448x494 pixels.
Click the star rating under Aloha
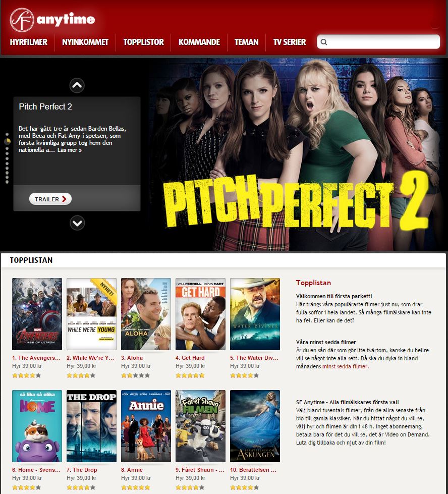coord(136,375)
